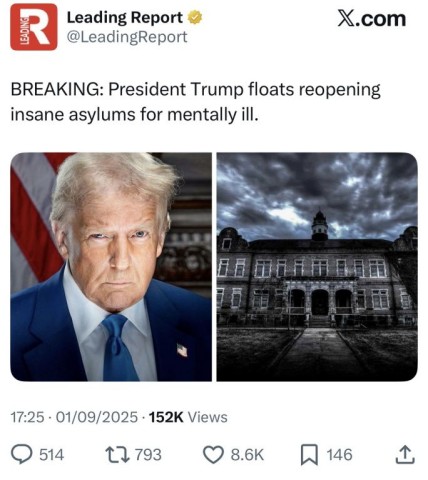
Task: Bookmark this post
Action: (309, 455)
